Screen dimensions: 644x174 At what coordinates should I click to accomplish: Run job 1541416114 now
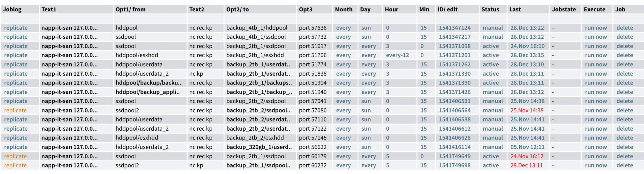click(x=596, y=147)
